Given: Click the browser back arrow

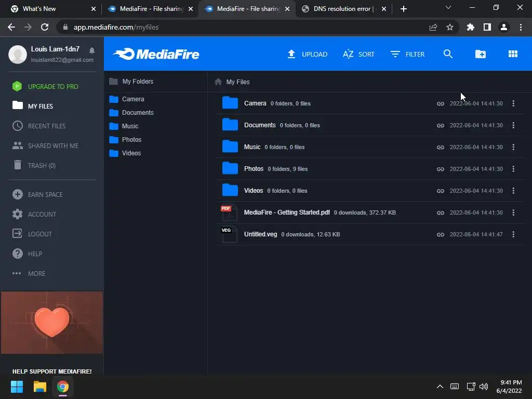Looking at the screenshot, I should tap(11, 27).
